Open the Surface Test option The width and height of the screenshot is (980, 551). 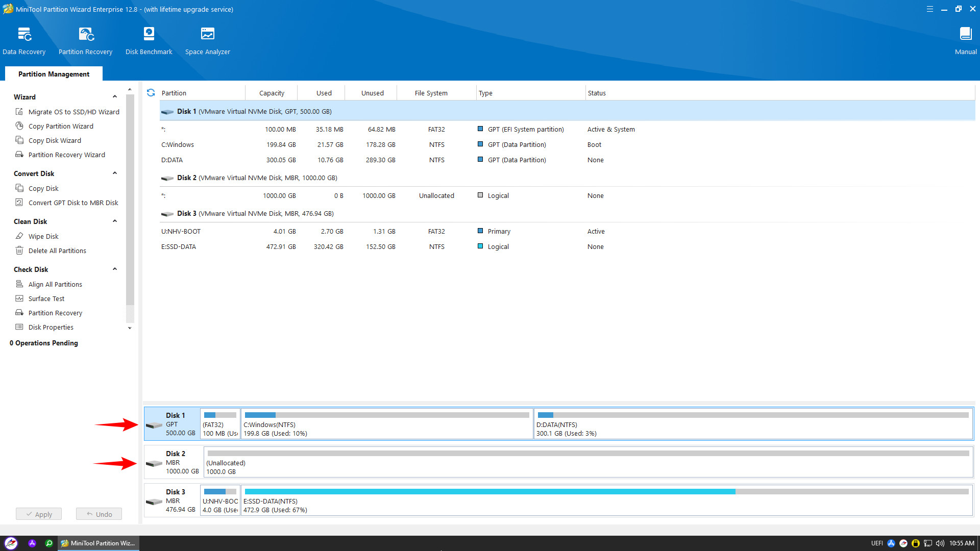[46, 298]
